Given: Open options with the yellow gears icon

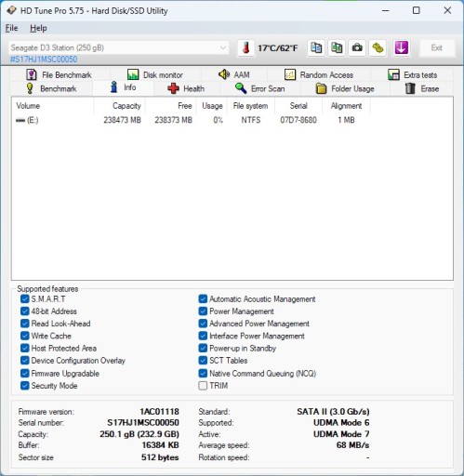Looking at the screenshot, I should (x=378, y=48).
